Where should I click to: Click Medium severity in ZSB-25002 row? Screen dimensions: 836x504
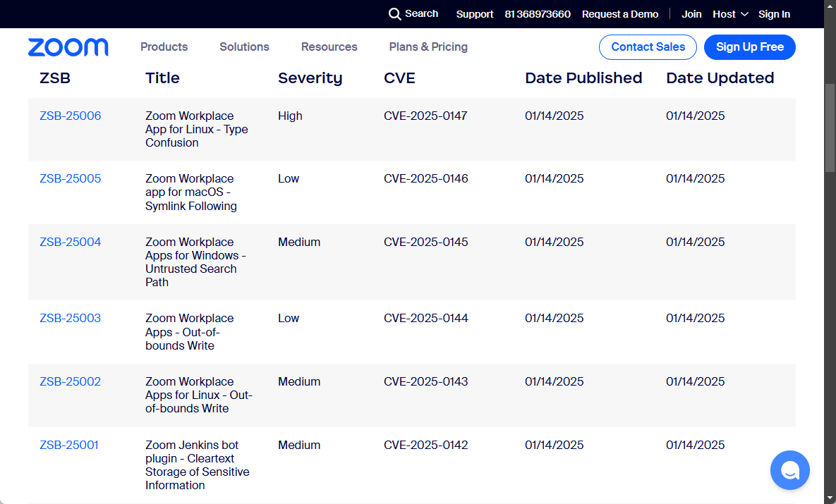299,381
